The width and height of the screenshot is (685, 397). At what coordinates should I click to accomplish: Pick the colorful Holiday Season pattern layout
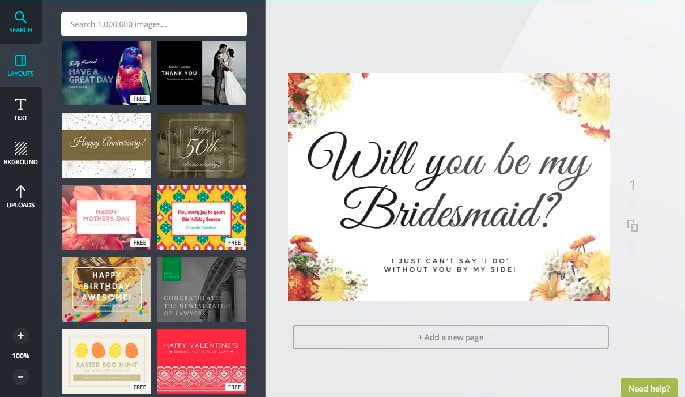point(201,217)
